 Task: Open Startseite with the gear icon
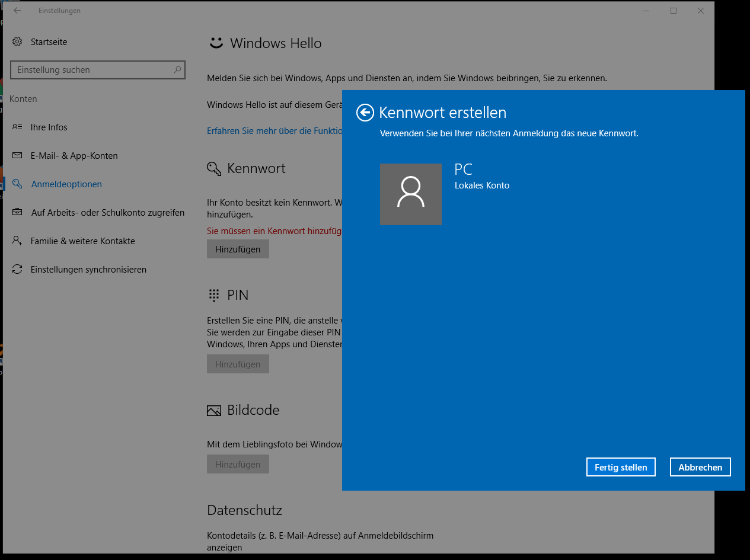40,42
